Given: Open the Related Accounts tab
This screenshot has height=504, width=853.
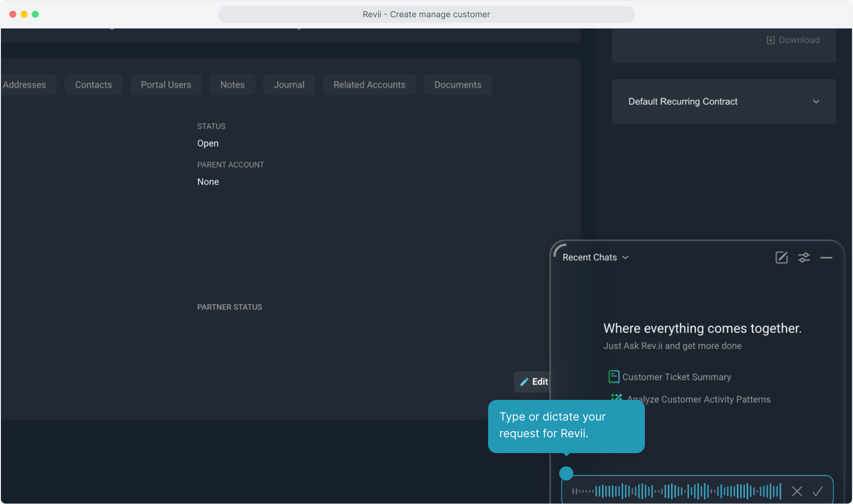Looking at the screenshot, I should coord(369,85).
